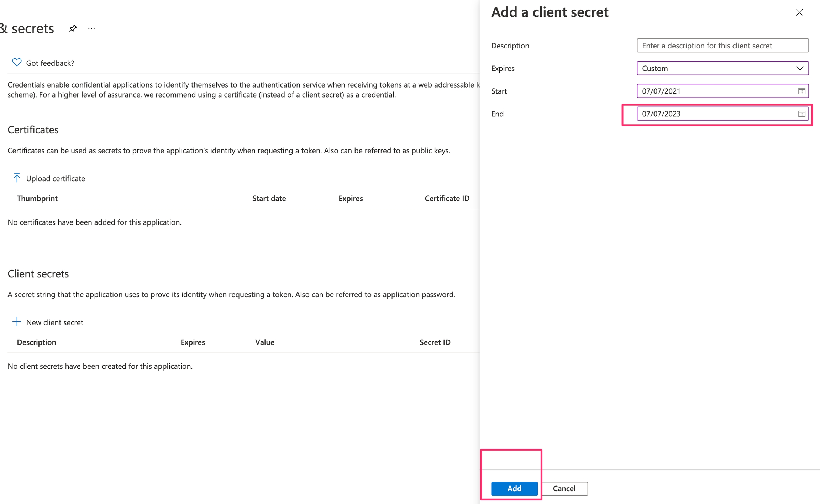Click the New client secret link
The height and width of the screenshot is (504, 820).
(55, 322)
